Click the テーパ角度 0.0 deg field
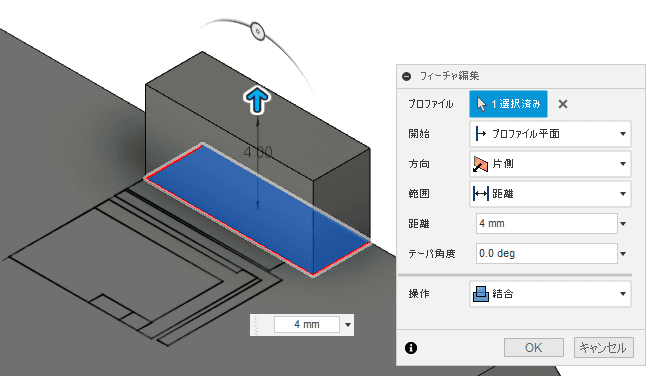Image resolution: width=655 pixels, height=376 pixels. [x=546, y=254]
